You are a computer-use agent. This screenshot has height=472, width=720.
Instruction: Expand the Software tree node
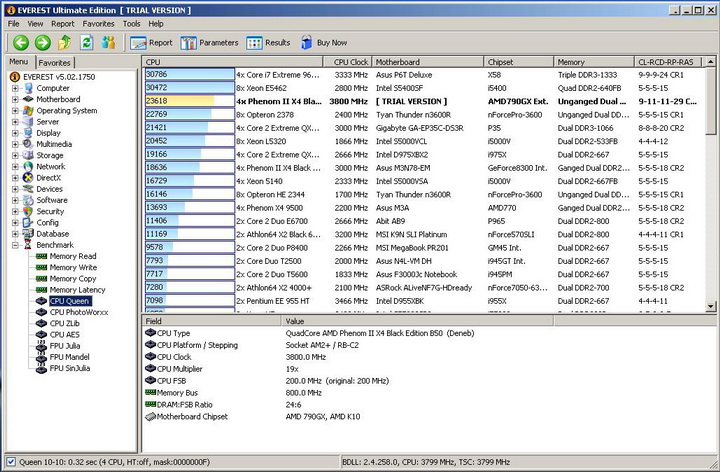tap(15, 200)
